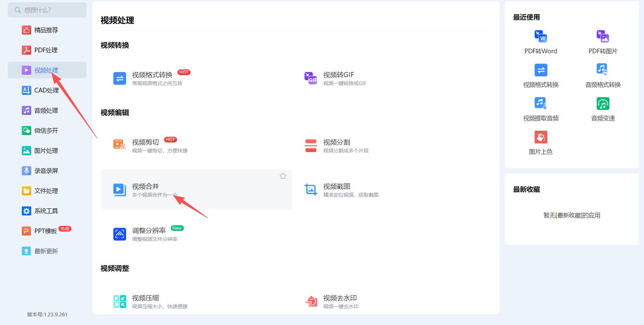
Task: Click the 视频格式转换 tool icon
Action: click(120, 78)
